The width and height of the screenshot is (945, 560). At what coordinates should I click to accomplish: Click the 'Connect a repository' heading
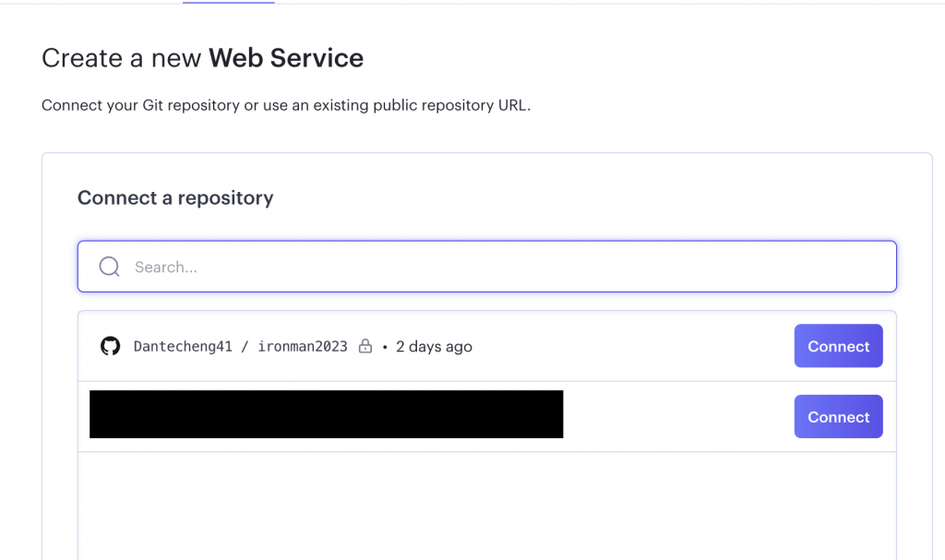point(175,197)
